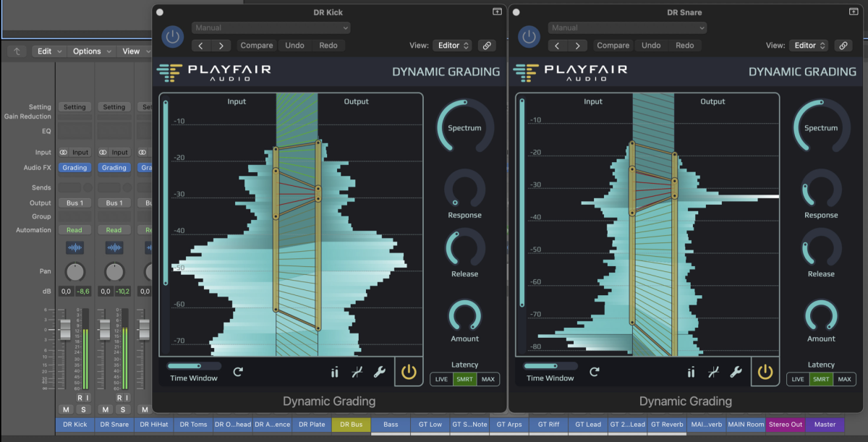Reset the Time Window analysis in DR Kick
The image size is (868, 442).
click(238, 372)
